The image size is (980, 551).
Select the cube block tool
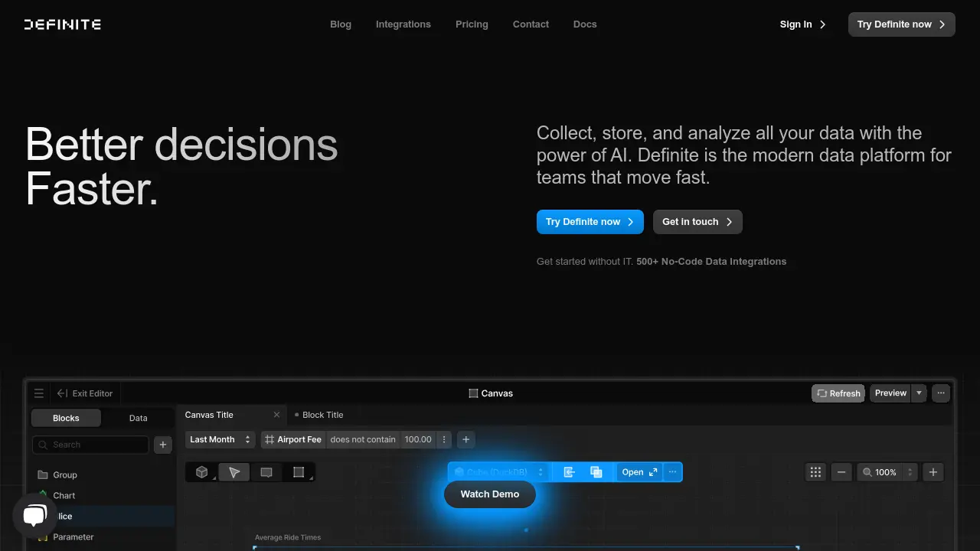point(202,472)
